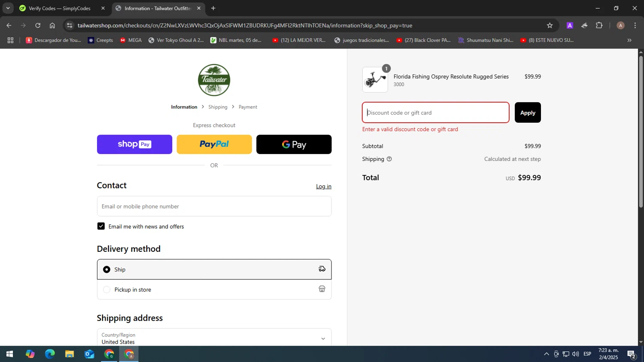
Task: Open Windows Start menu
Action: [x=9, y=354]
